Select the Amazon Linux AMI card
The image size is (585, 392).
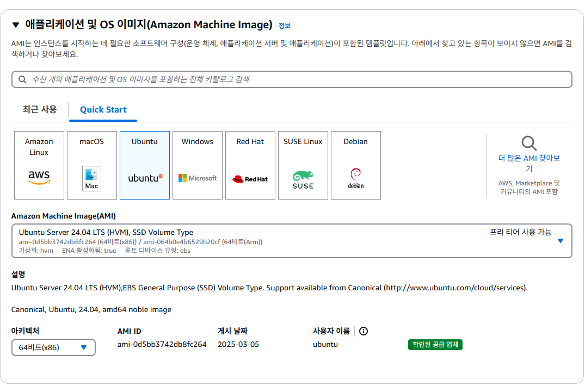pyautogui.click(x=39, y=165)
